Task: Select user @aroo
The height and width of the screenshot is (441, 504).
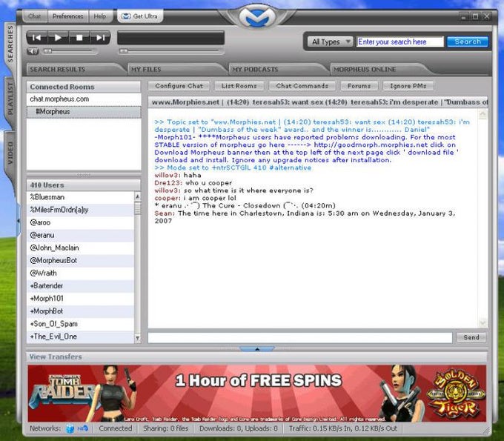Action: [x=80, y=222]
